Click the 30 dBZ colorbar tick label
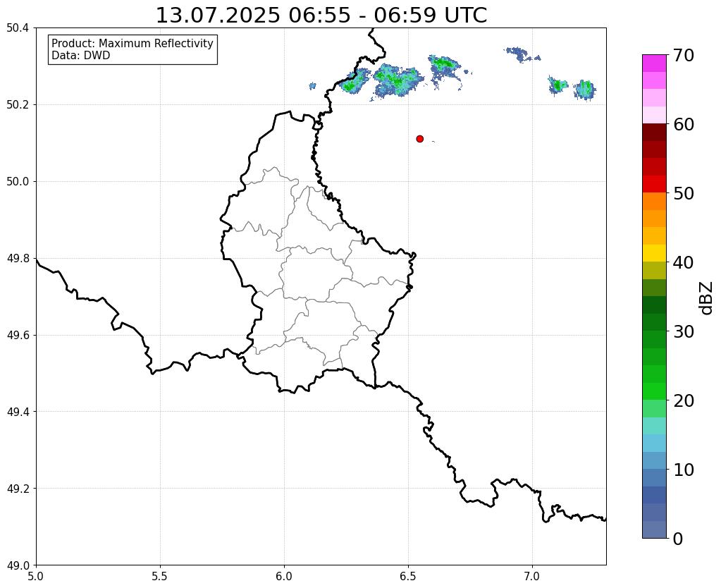 coord(684,331)
